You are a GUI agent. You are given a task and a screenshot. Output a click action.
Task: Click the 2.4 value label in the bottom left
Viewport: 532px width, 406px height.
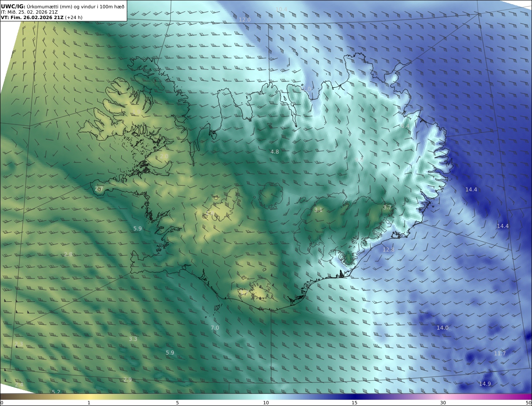tap(19, 385)
